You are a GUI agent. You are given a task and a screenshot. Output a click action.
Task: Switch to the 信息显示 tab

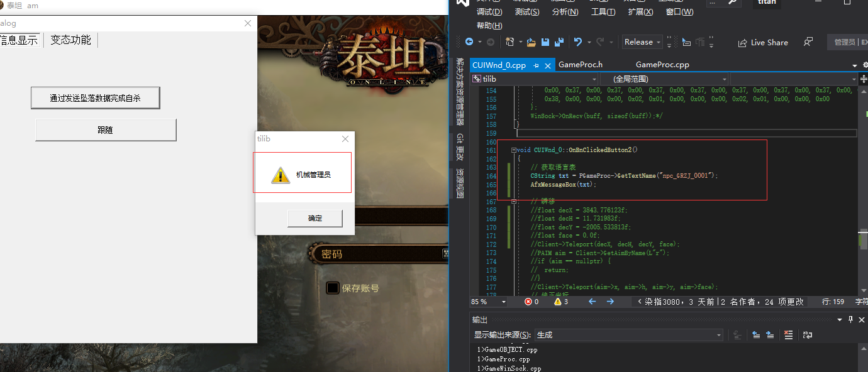pos(19,40)
